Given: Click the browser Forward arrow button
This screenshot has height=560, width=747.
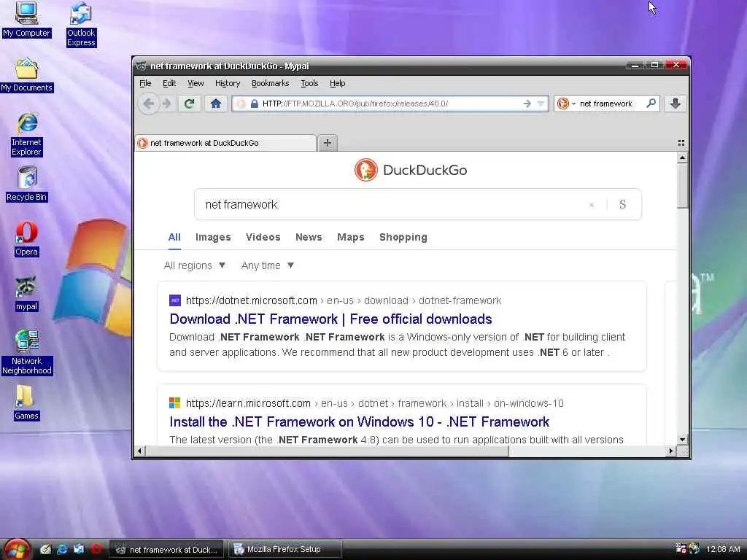Looking at the screenshot, I should (x=166, y=104).
